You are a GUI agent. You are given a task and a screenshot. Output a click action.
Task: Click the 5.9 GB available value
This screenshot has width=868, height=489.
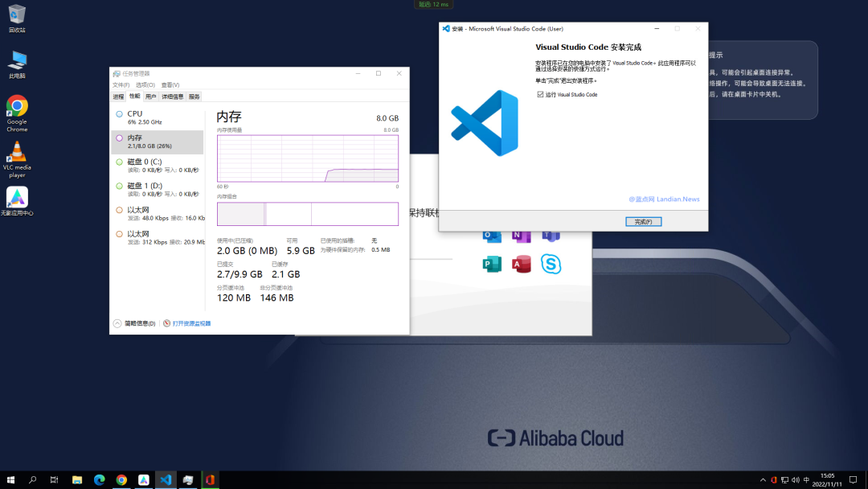tap(301, 251)
